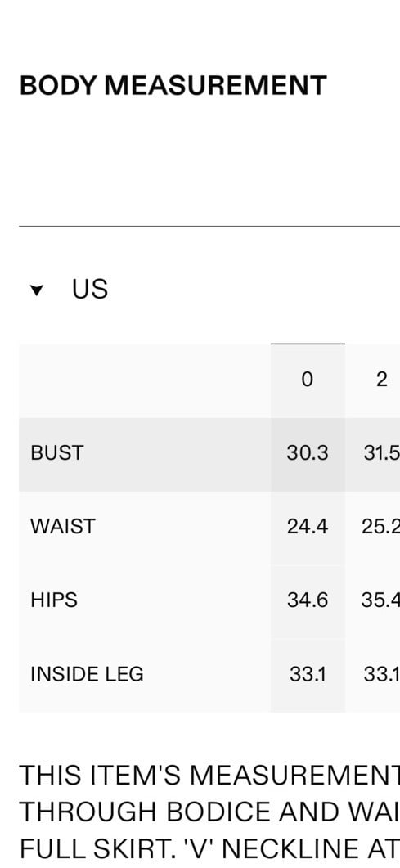Viewport: 400px width, 868px height.
Task: Click the THIS ITEM'S MEASUREMENT text line
Action: pos(209,776)
